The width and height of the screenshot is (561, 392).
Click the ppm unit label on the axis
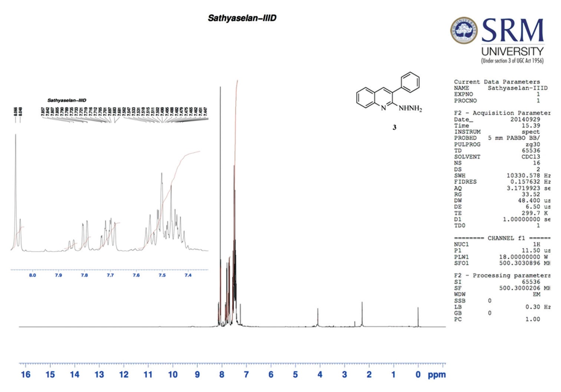point(436,375)
